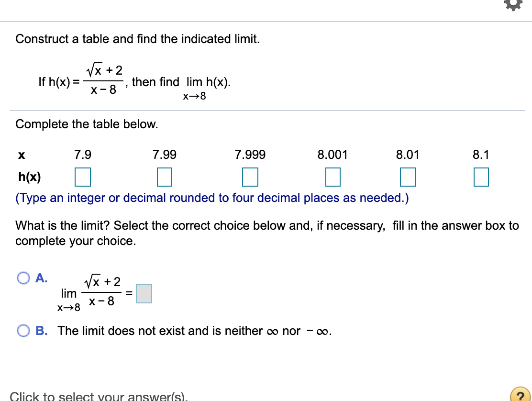Click the h(x) input box under 8.1
532x401 pixels.
point(481,177)
